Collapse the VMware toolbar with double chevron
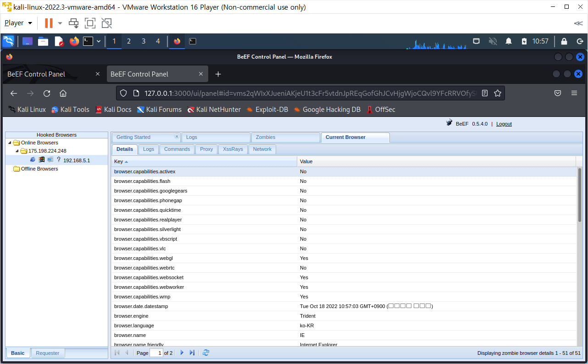The width and height of the screenshot is (588, 364). tap(578, 23)
